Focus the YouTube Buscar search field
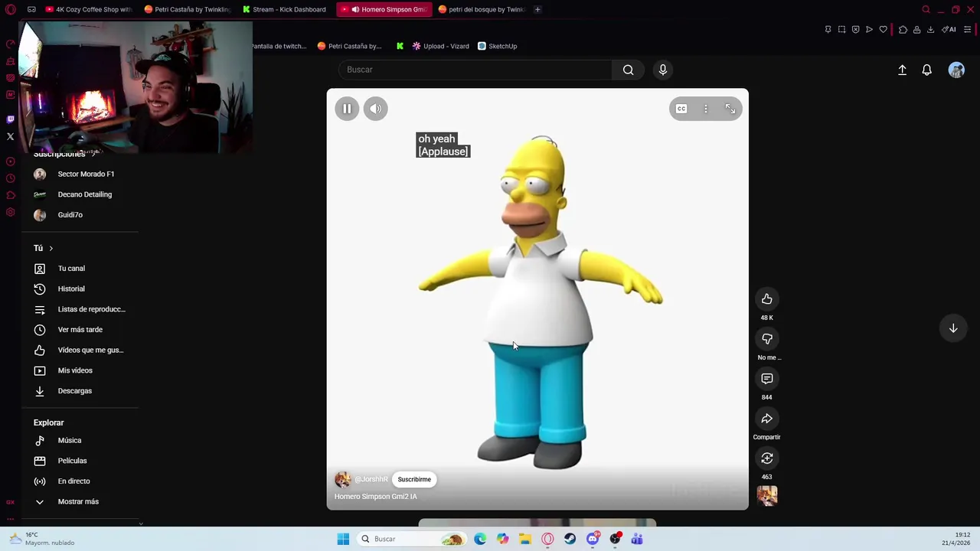The height and width of the screenshot is (551, 980). pyautogui.click(x=475, y=70)
